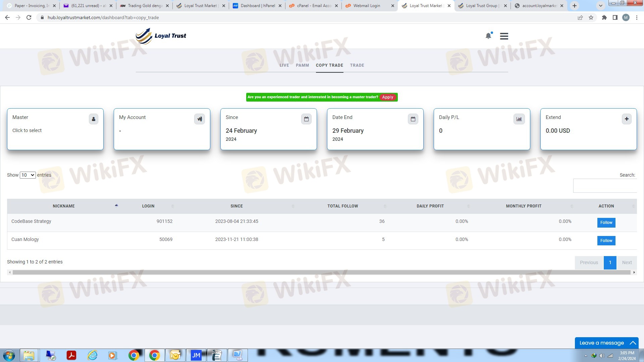The height and width of the screenshot is (362, 644).
Task: Sort the table by DAILY PROFIT
Action: [x=430, y=206]
